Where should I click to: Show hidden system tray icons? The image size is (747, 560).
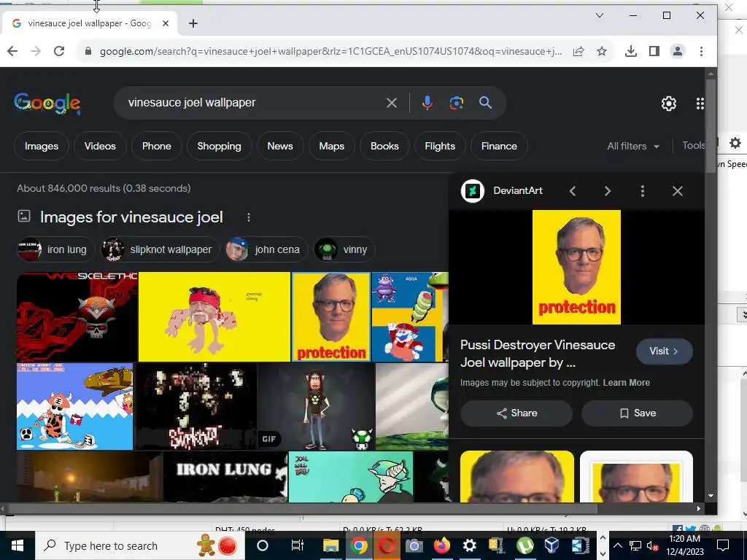point(617,545)
